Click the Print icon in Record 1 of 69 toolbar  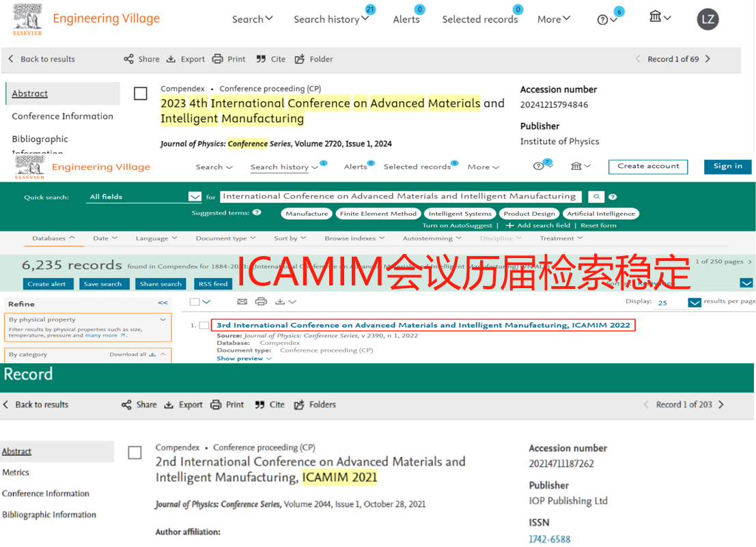tap(217, 59)
